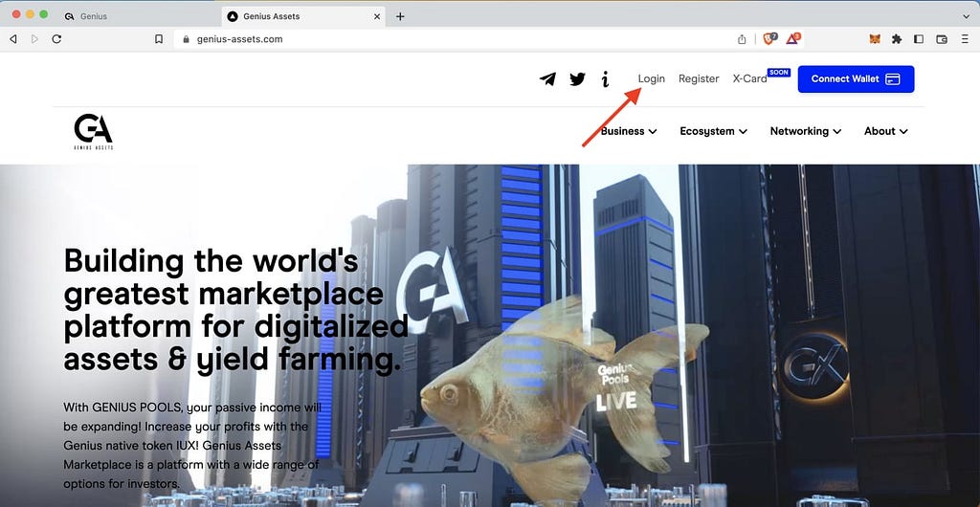Click the Login link
The width and height of the screenshot is (980, 507).
pos(651,78)
